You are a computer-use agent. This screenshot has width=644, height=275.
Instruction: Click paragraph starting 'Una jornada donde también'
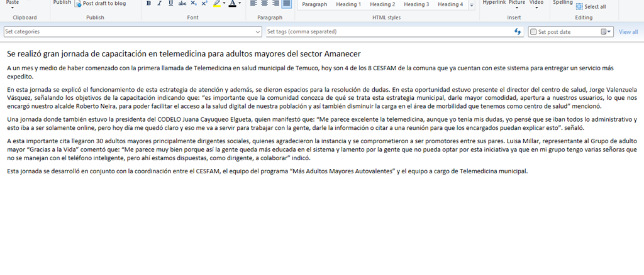click(x=322, y=124)
